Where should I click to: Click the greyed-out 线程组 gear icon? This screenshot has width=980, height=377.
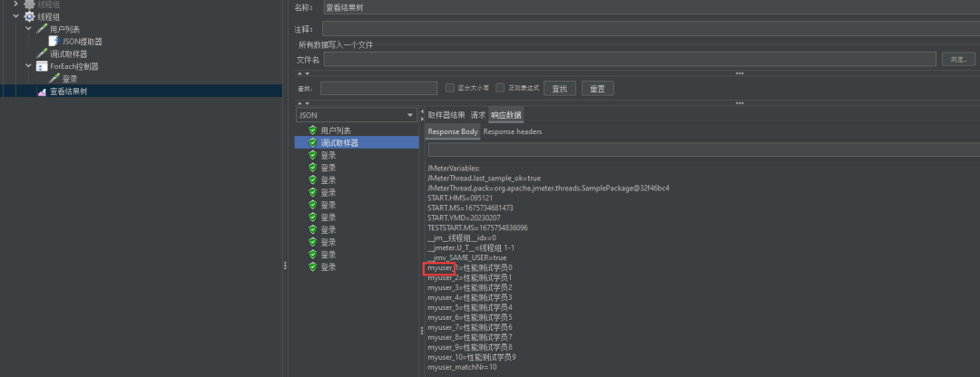coord(29,4)
